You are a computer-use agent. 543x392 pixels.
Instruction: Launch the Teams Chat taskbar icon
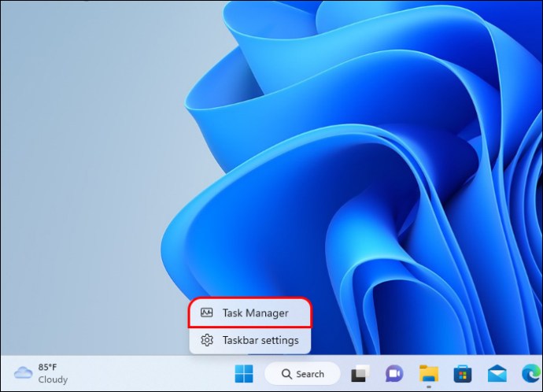point(393,373)
